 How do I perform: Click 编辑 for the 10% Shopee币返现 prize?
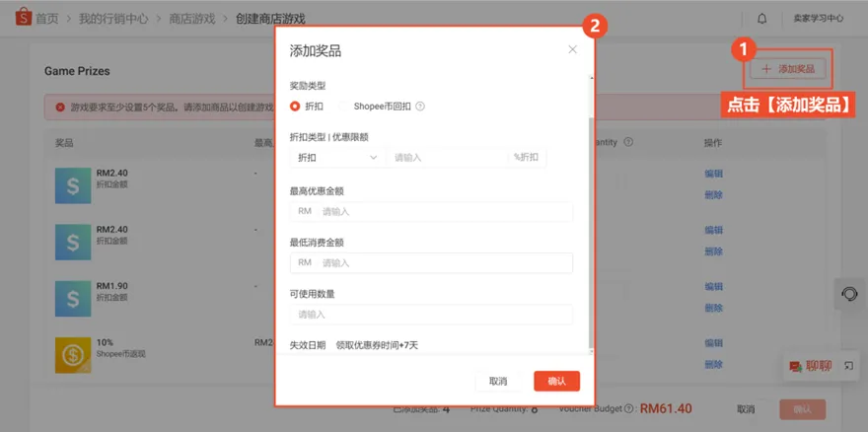[x=713, y=343]
